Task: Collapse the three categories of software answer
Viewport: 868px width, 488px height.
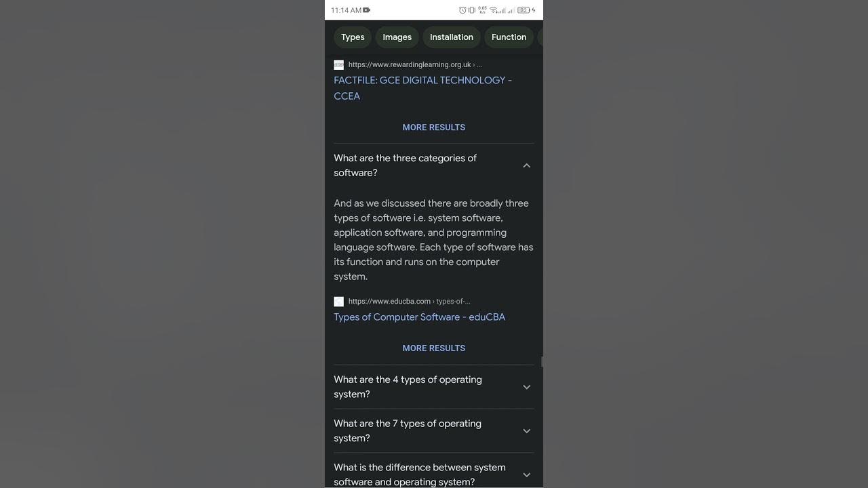Action: coord(526,165)
